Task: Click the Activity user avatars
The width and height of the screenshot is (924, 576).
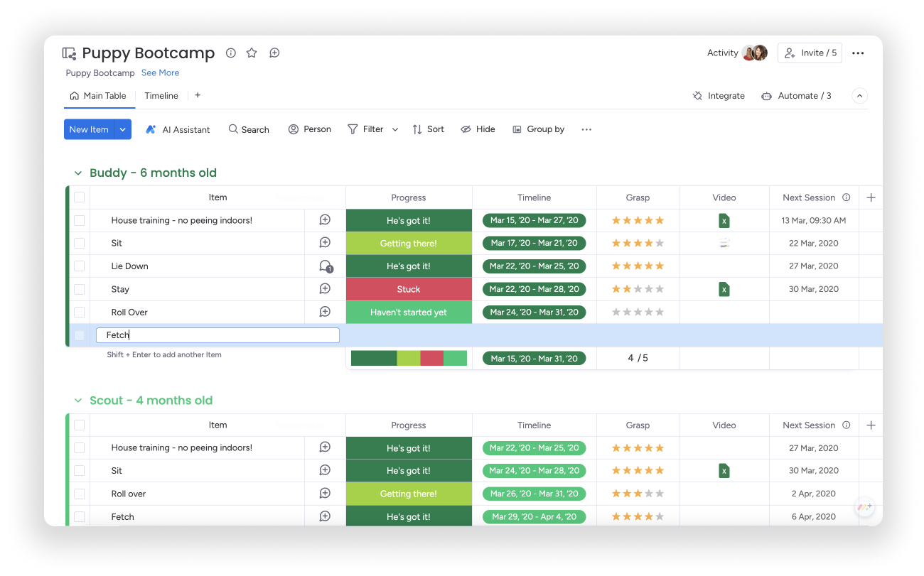Action: (755, 53)
